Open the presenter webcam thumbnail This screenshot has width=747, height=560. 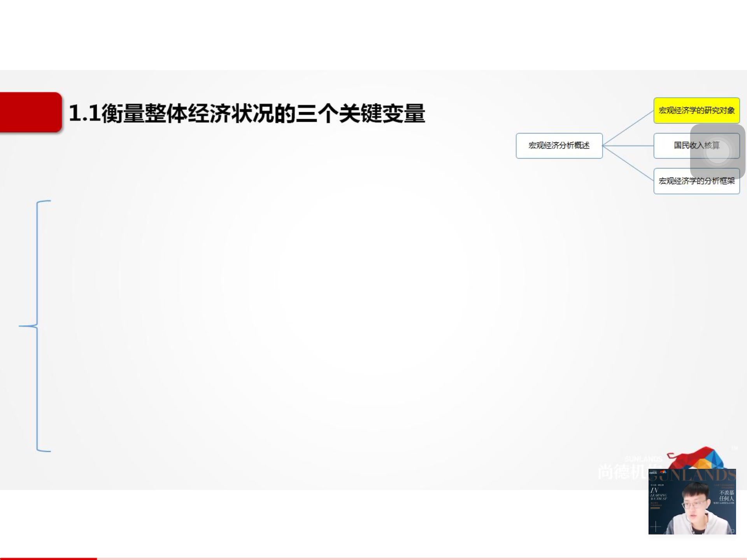point(692,501)
